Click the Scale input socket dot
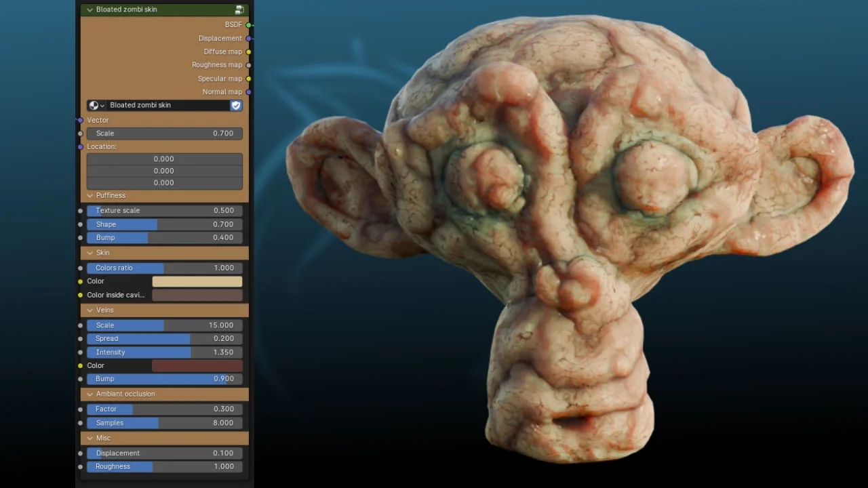 tap(80, 134)
